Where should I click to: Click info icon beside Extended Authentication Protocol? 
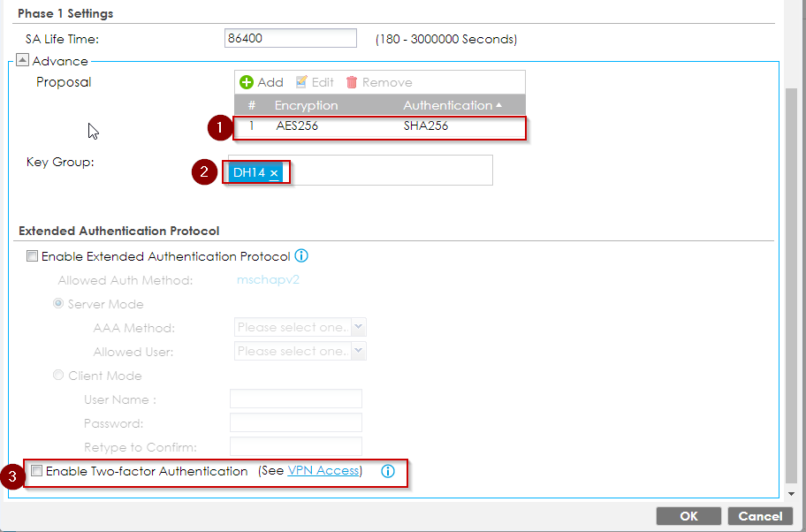(301, 256)
